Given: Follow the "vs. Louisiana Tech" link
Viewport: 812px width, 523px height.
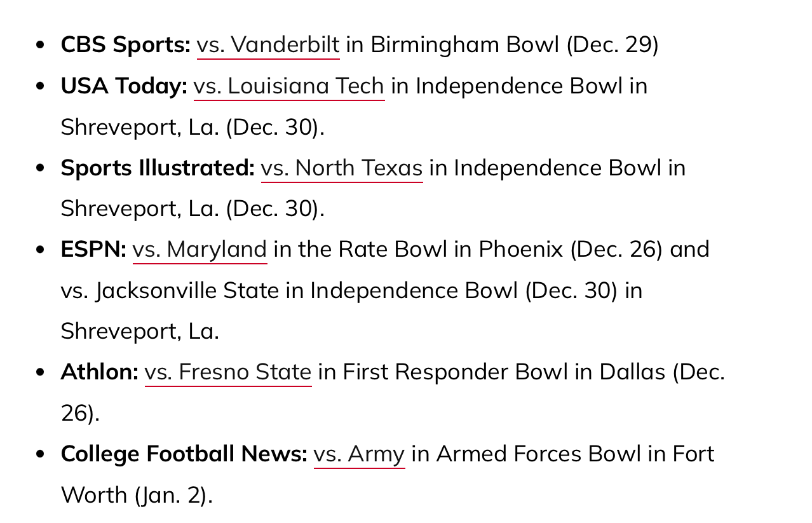Looking at the screenshot, I should 289,86.
